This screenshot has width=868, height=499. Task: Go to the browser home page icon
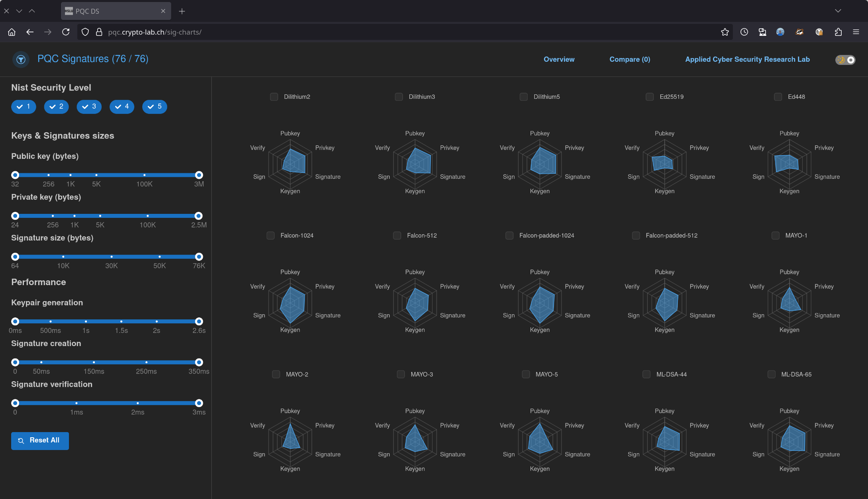tap(12, 32)
